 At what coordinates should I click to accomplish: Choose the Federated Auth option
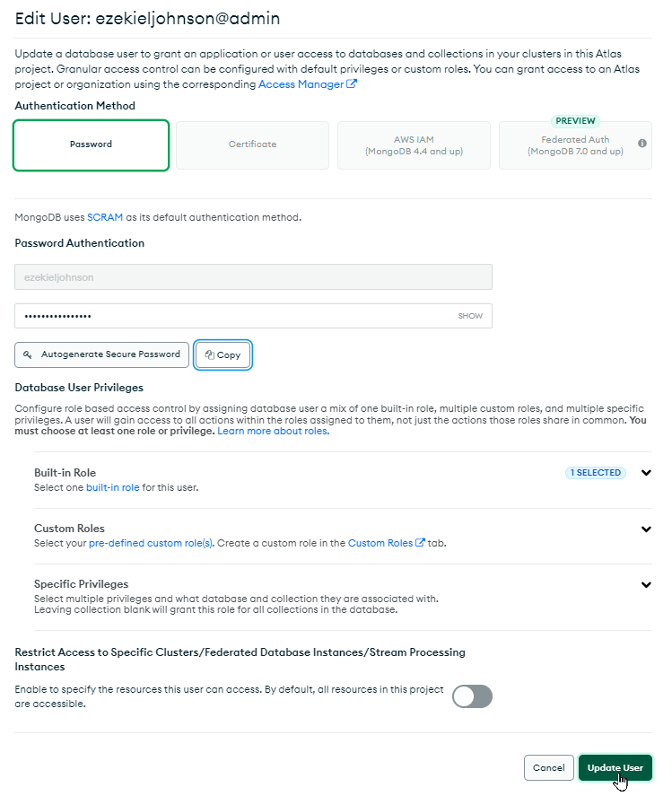575,144
